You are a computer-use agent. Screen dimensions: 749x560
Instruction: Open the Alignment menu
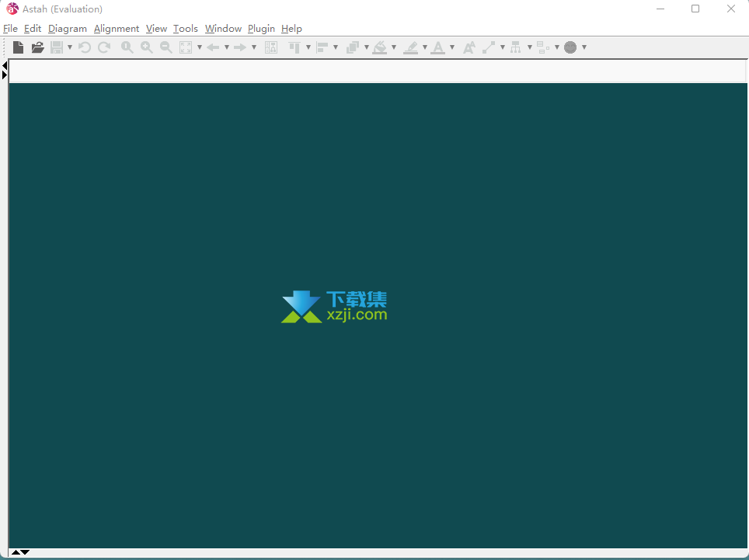pyautogui.click(x=117, y=29)
